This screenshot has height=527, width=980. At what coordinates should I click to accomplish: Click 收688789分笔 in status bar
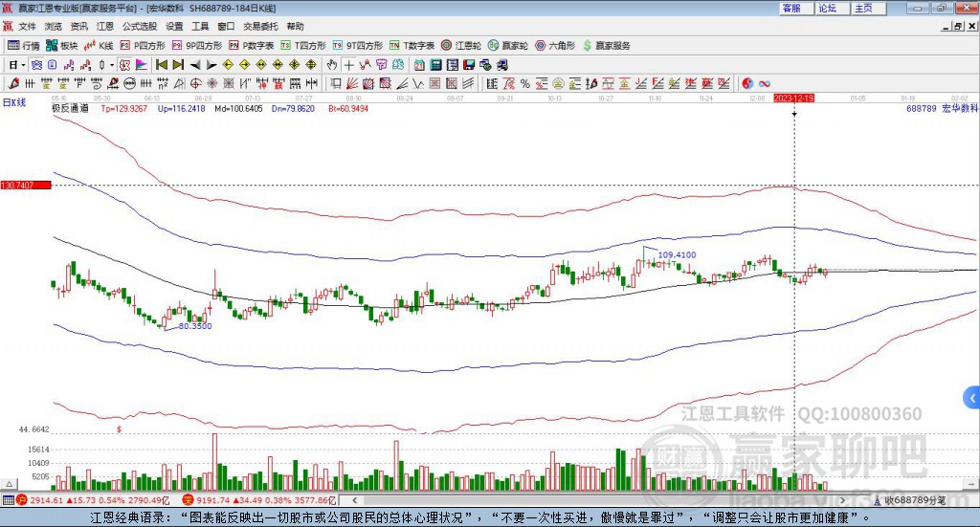click(915, 500)
